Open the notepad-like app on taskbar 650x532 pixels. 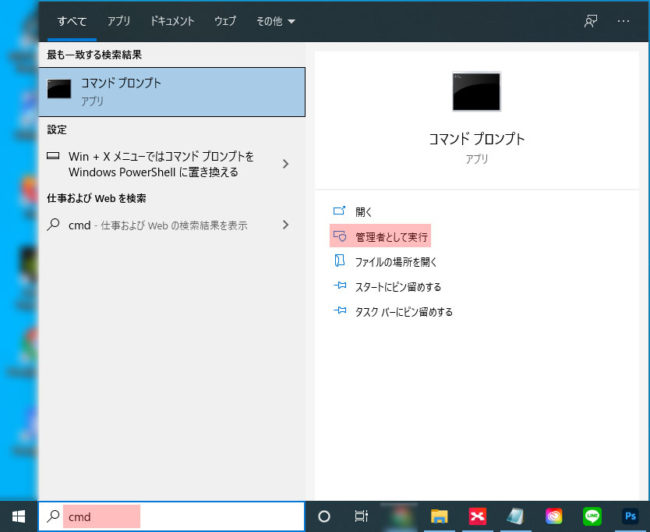[x=515, y=516]
